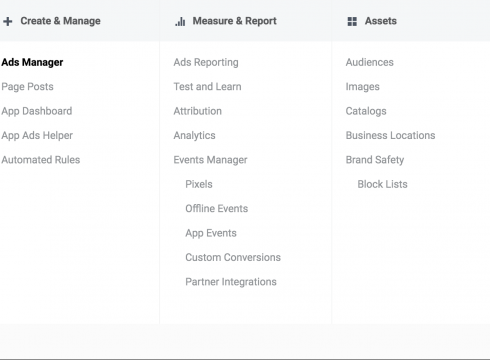The width and height of the screenshot is (490, 360).
Task: Select Pixels under Events Manager
Action: [199, 184]
